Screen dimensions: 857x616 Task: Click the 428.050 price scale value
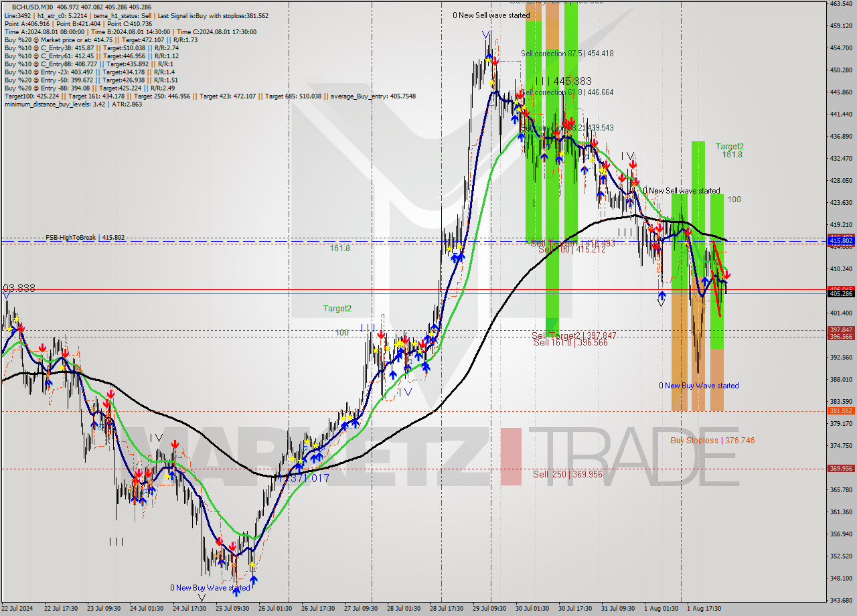[x=841, y=181]
